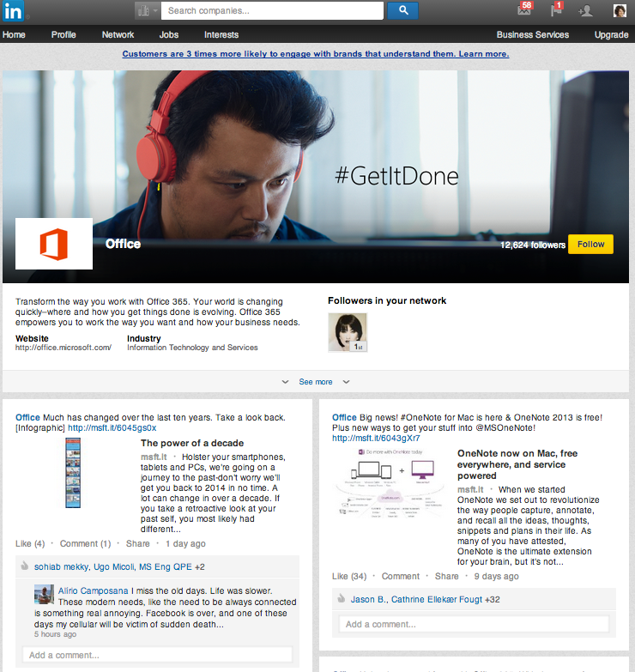Viewport: 635px width, 672px height.
Task: Open the messages inbox icon with 58 badge
Action: coord(524,9)
